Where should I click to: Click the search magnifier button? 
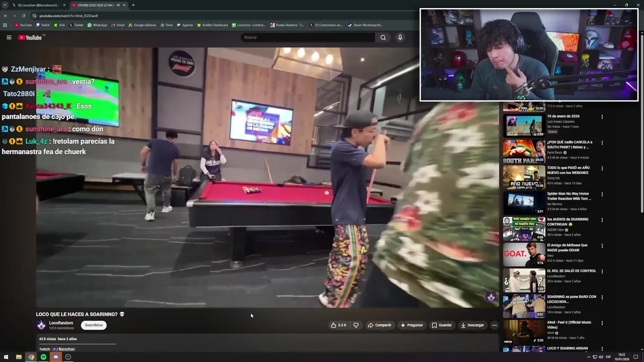point(383,37)
